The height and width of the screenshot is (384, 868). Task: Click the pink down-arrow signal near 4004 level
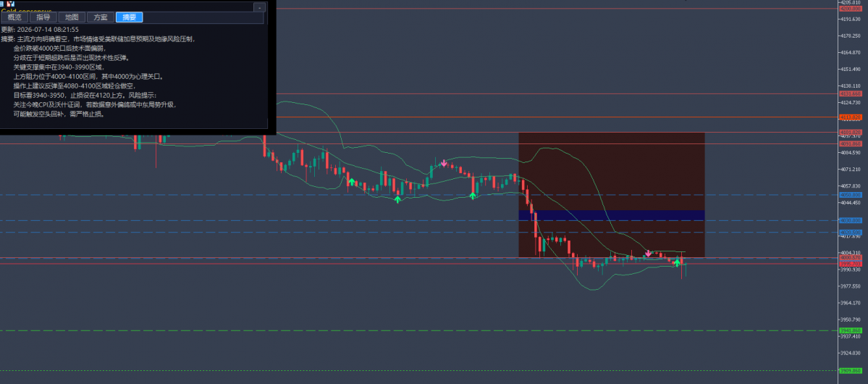click(x=648, y=254)
